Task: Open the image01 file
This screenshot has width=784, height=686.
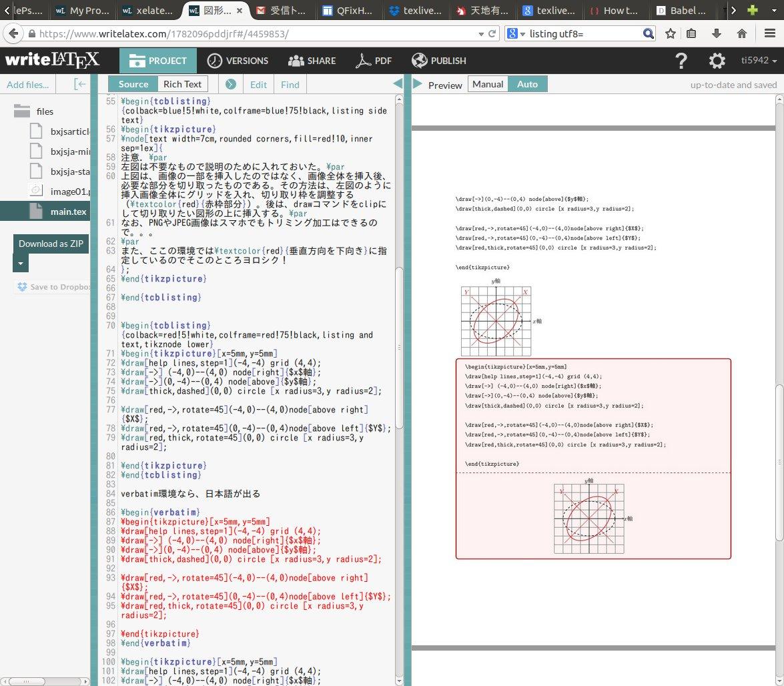Action: (60, 191)
